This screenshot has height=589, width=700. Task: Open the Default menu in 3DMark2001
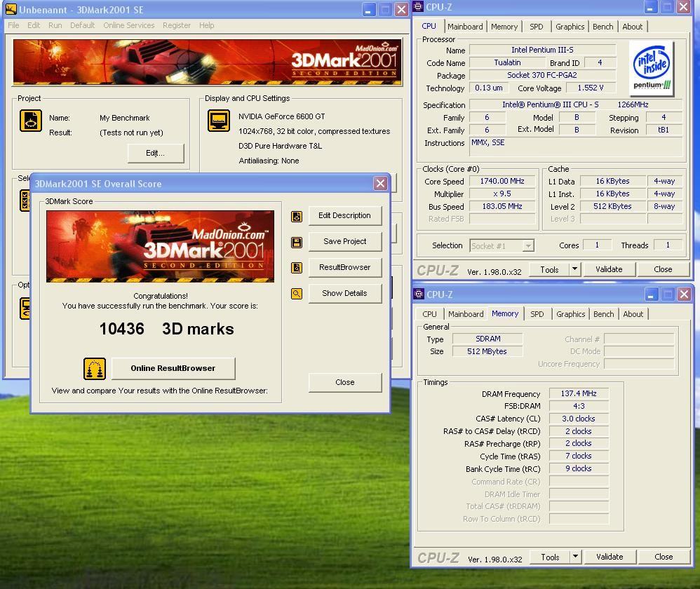[82, 25]
